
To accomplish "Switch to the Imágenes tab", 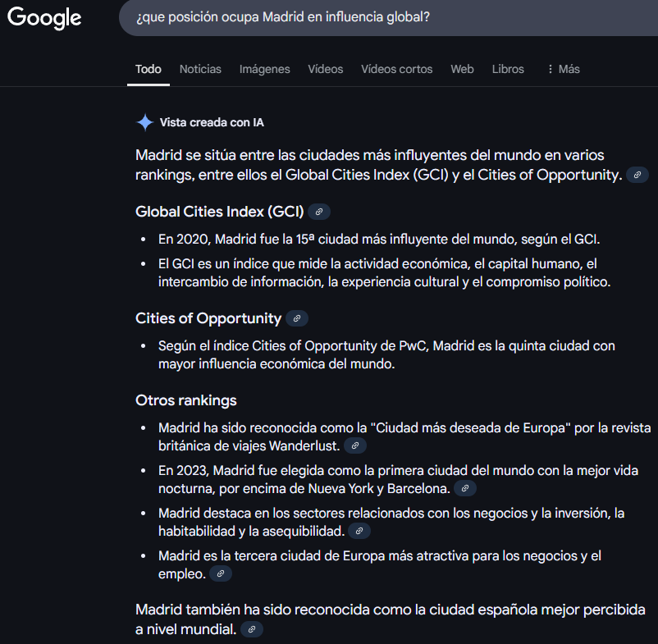I will (x=264, y=69).
